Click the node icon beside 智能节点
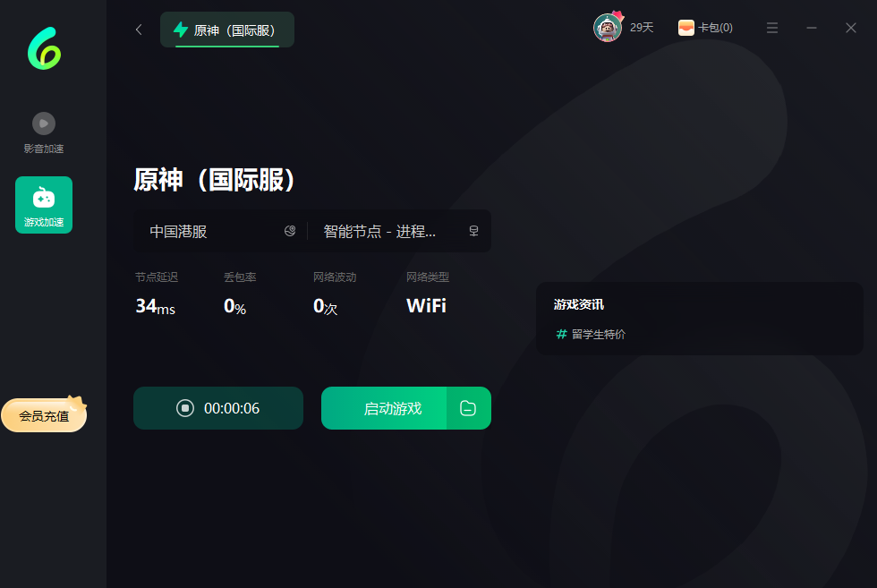 coord(473,231)
